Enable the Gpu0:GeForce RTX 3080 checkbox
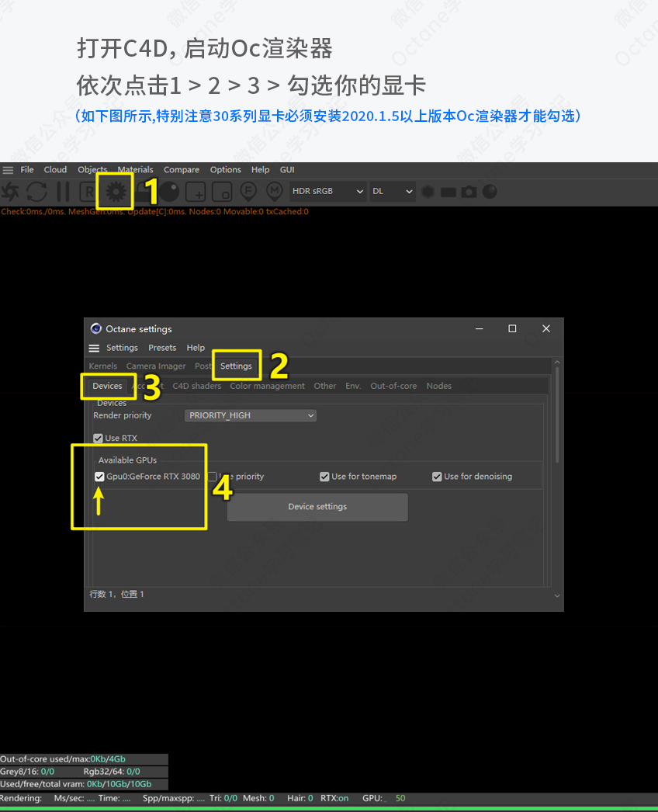 [x=99, y=477]
